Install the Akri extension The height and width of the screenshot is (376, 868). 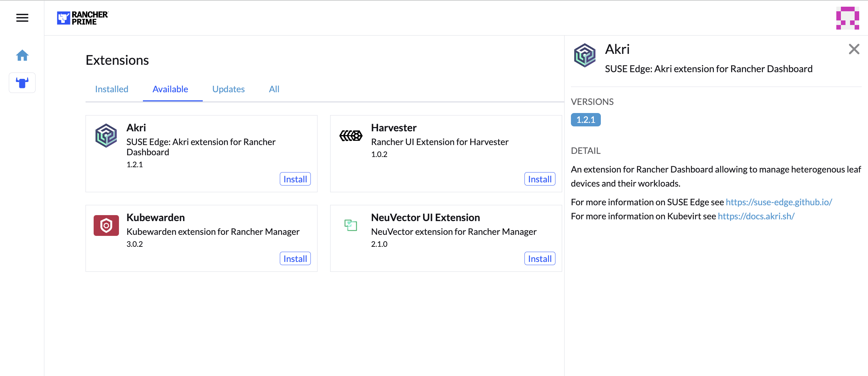tap(295, 179)
